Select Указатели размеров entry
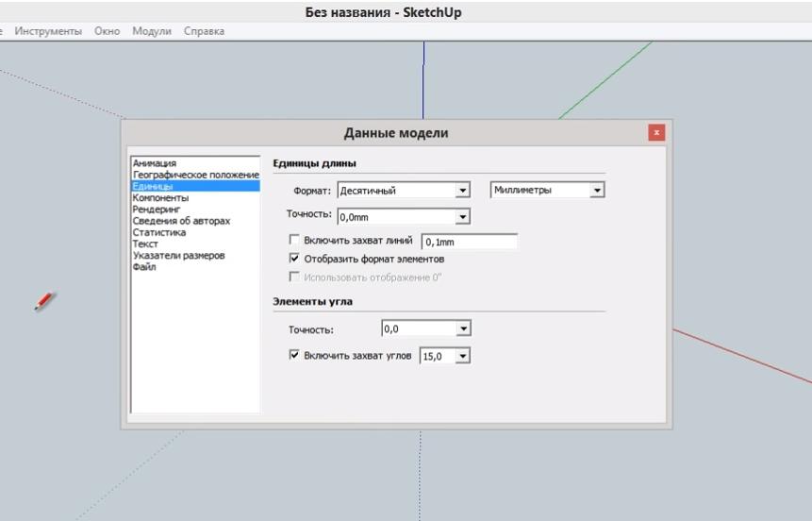The height and width of the screenshot is (521, 812). click(x=196, y=255)
